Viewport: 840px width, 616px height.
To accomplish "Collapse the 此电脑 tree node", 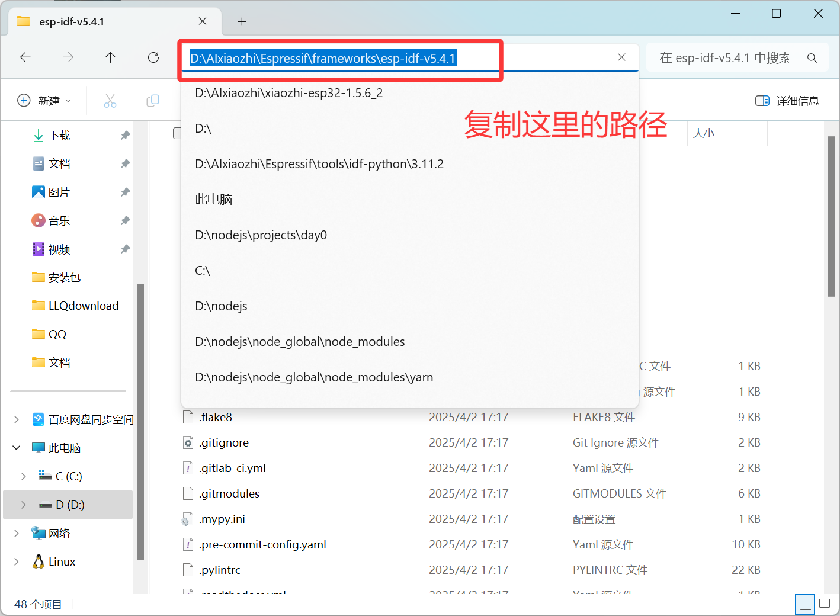I will coord(16,448).
